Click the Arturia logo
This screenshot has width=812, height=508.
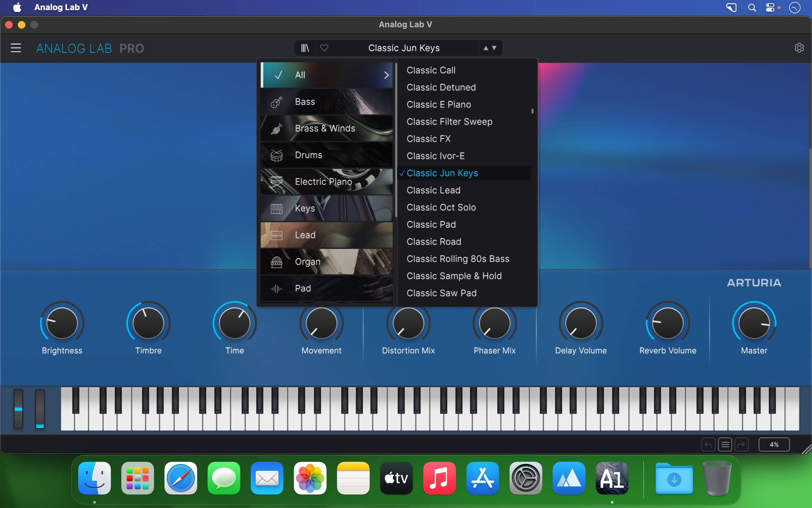click(x=754, y=283)
